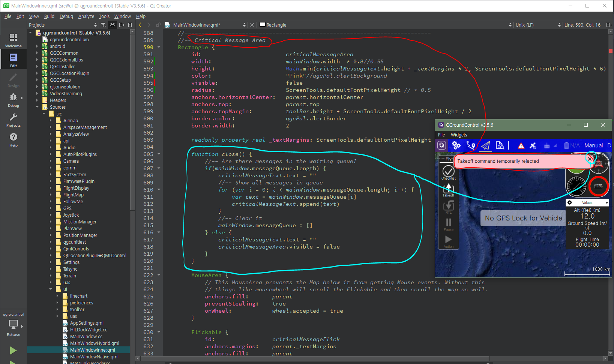Open MainWindowHybrid.qml from the project tree

[95, 343]
